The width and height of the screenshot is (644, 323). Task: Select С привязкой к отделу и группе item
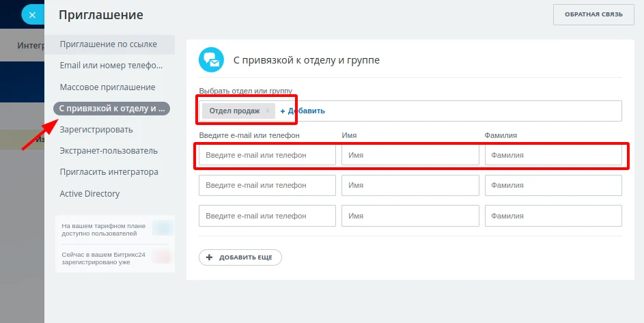click(x=112, y=109)
